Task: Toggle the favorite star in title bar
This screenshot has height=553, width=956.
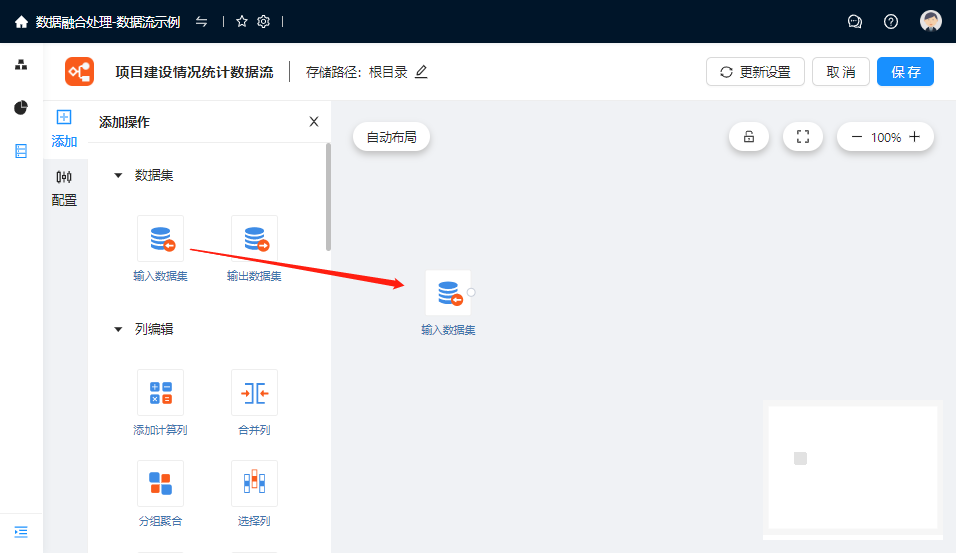Action: point(242,21)
